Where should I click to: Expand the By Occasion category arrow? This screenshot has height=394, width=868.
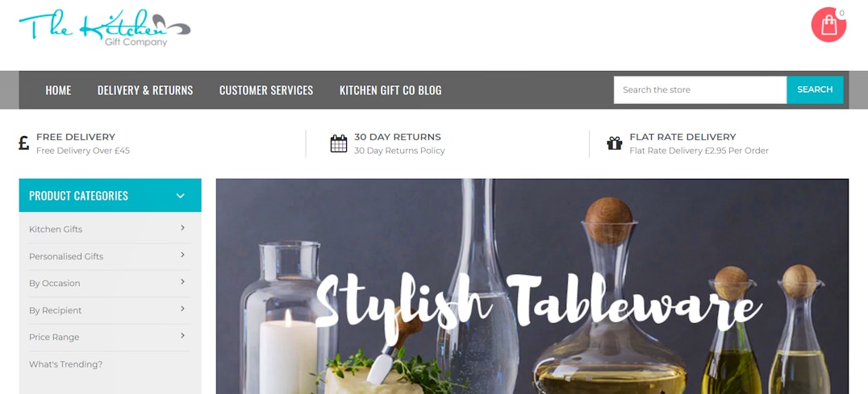(182, 282)
